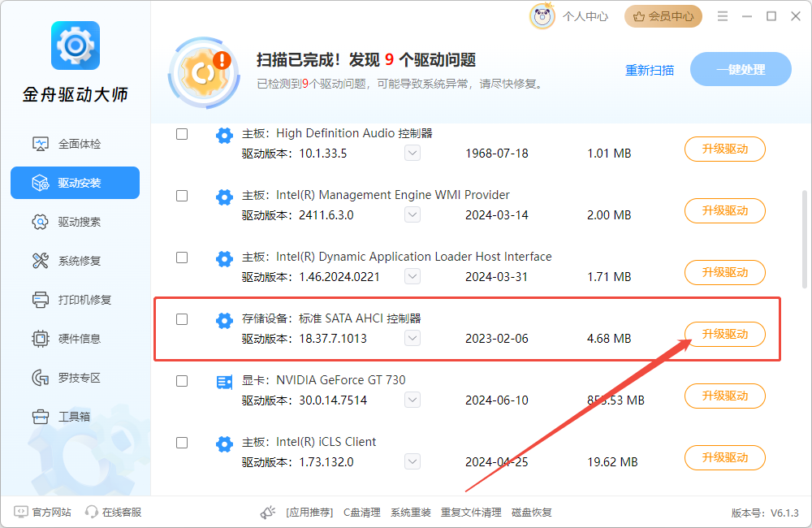Open the hamburger menu icon in title bar
Viewport: 812px width, 528px height.
click(723, 16)
